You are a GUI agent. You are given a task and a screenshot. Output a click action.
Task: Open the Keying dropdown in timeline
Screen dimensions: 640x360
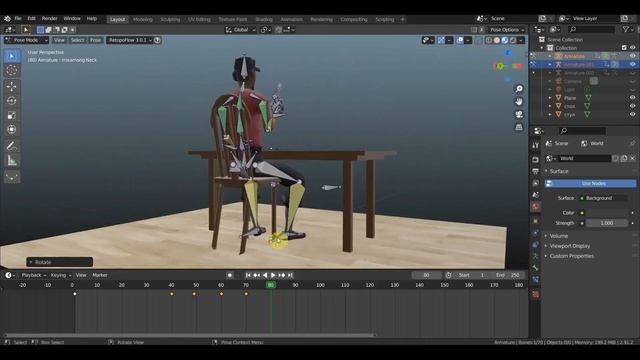pyautogui.click(x=61, y=276)
